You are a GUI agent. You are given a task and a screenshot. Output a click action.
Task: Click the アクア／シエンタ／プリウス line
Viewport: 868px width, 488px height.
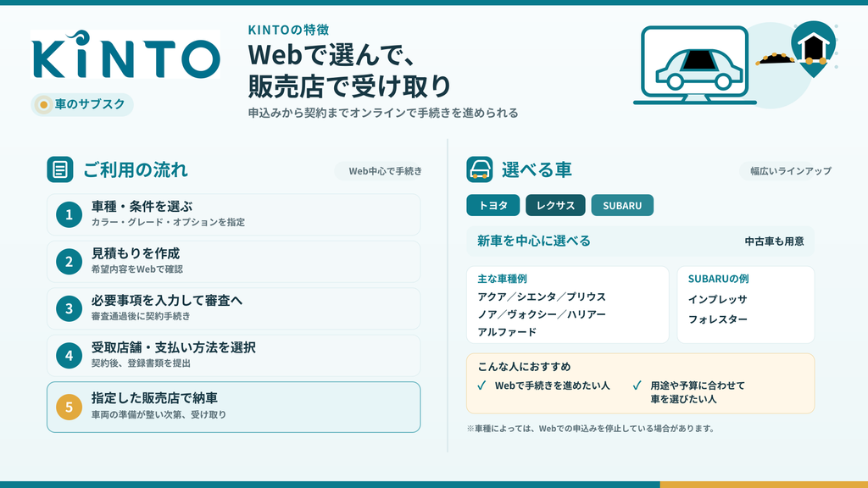(542, 297)
